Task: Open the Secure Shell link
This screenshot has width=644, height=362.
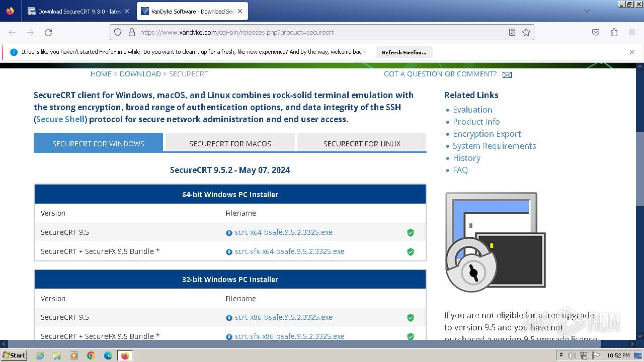Action: (x=60, y=119)
